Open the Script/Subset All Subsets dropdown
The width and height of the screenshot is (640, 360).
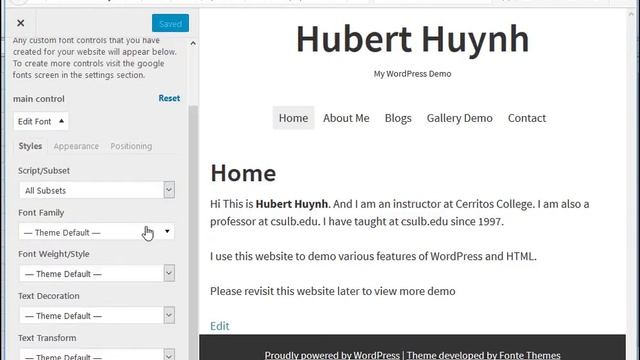(97, 190)
